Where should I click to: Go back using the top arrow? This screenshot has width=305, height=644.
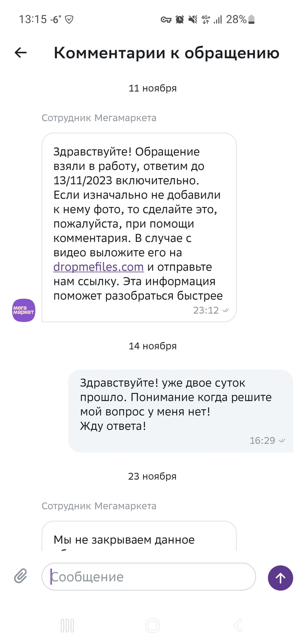click(x=20, y=53)
